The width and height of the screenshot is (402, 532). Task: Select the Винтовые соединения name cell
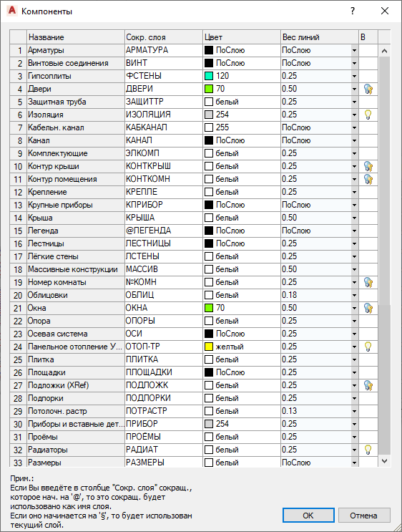(x=76, y=63)
